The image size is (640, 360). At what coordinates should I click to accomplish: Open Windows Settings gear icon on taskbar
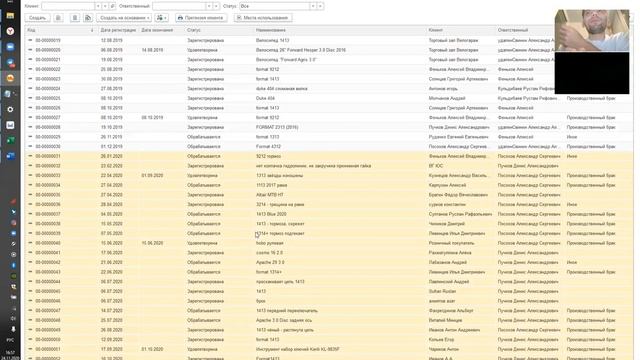(x=10, y=109)
